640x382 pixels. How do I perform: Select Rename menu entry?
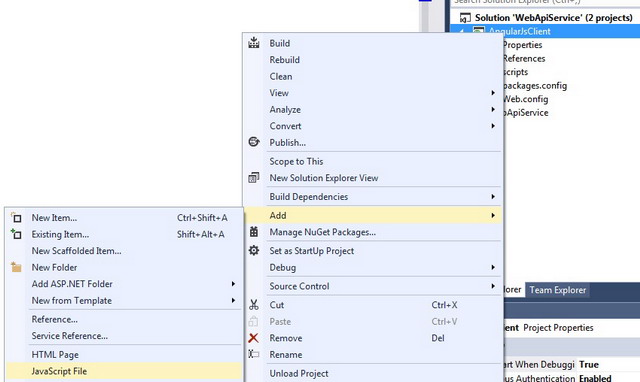(x=373, y=355)
